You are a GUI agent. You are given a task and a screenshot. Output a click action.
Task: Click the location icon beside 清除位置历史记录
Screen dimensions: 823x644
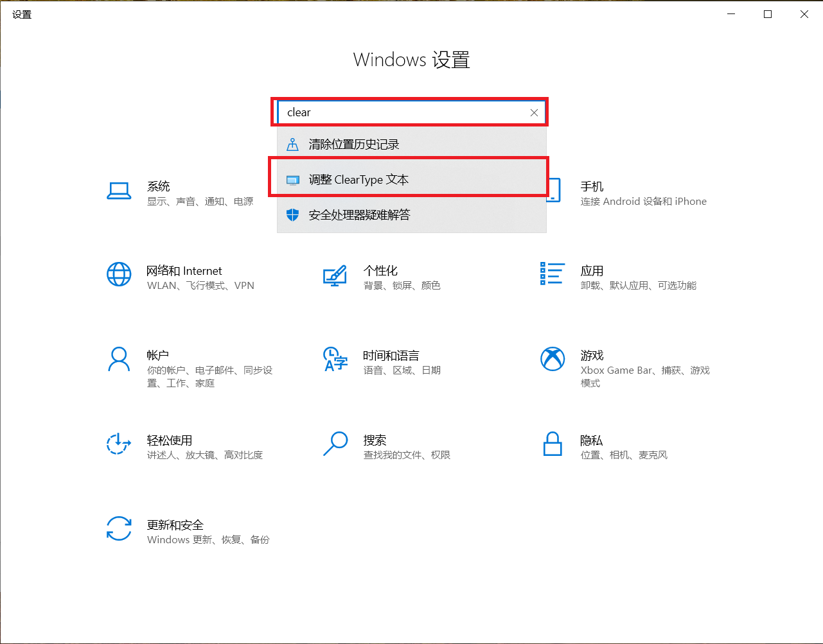pyautogui.click(x=292, y=144)
